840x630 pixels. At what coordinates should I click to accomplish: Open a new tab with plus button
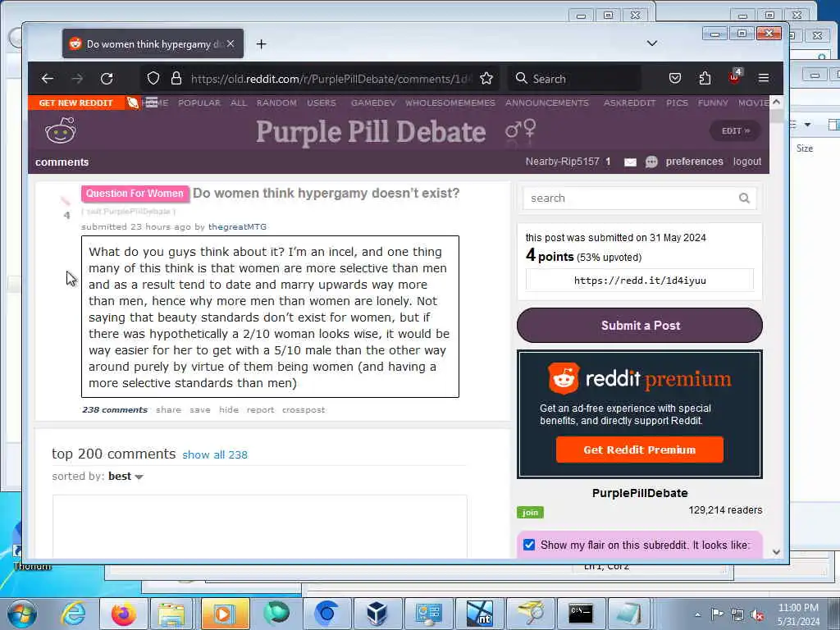point(261,44)
